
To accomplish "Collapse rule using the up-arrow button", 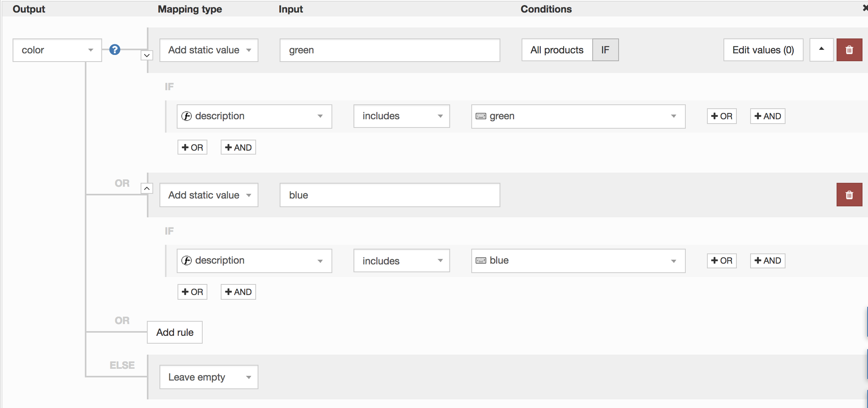I will pos(821,50).
